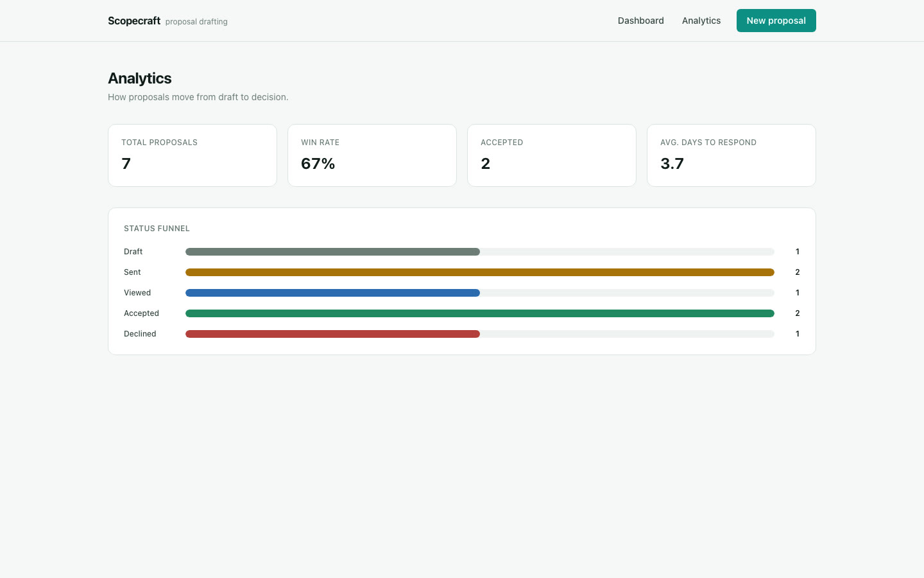Click the green Accepted funnel bar
This screenshot has width=924, height=578.
tap(480, 313)
